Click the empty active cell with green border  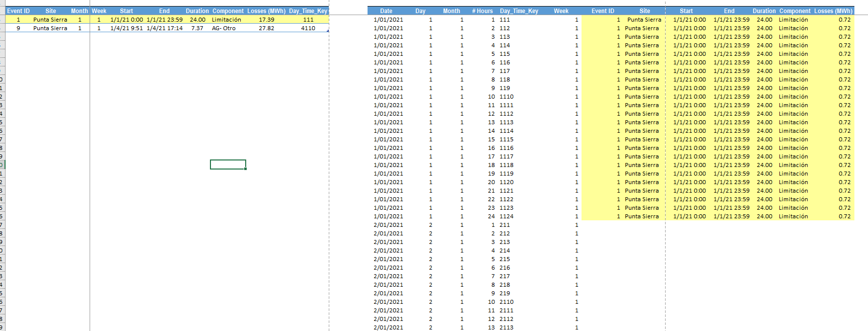(228, 164)
